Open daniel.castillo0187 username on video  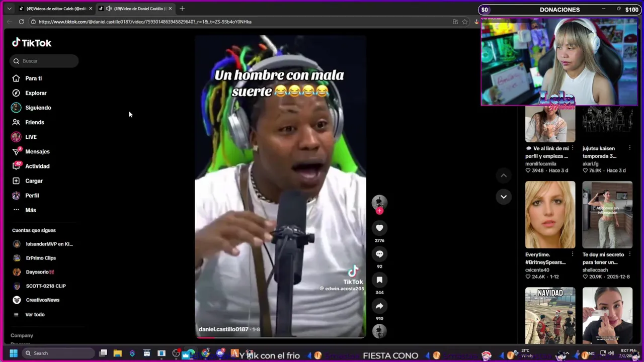(x=223, y=329)
